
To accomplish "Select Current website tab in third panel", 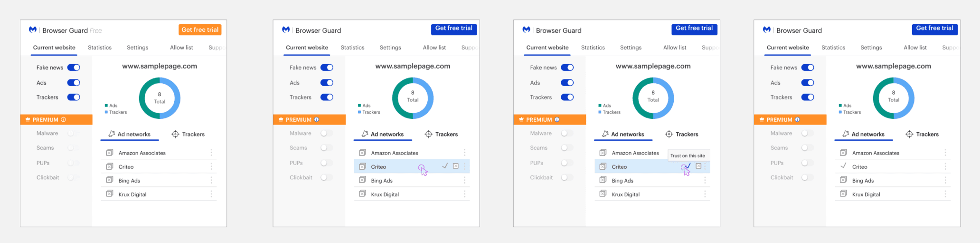I will pyautogui.click(x=547, y=48).
